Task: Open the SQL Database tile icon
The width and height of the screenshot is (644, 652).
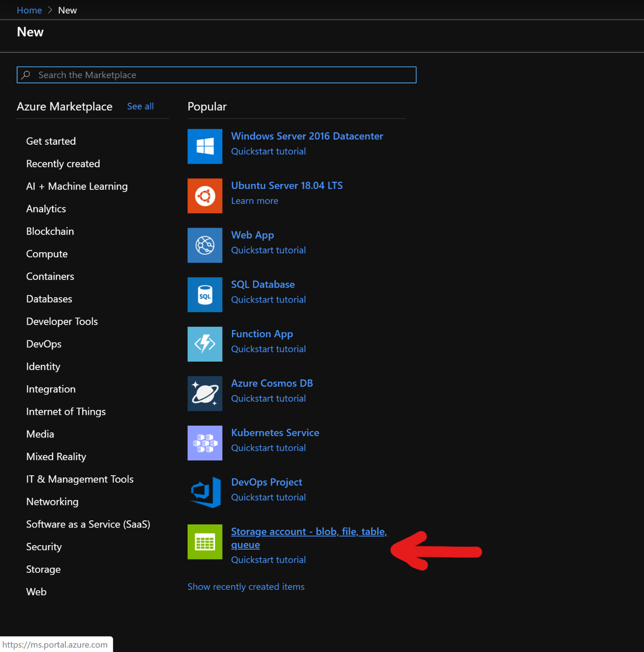Action: coord(205,294)
